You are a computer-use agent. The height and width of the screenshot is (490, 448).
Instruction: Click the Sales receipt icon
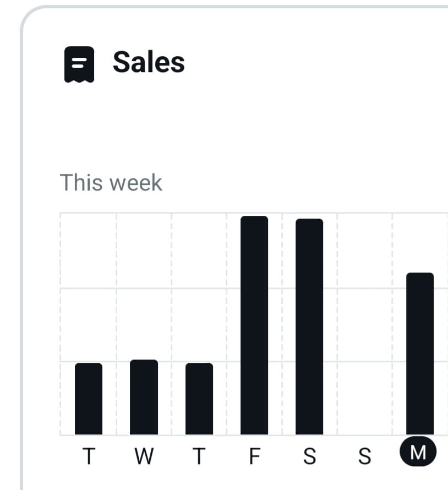[x=79, y=64]
